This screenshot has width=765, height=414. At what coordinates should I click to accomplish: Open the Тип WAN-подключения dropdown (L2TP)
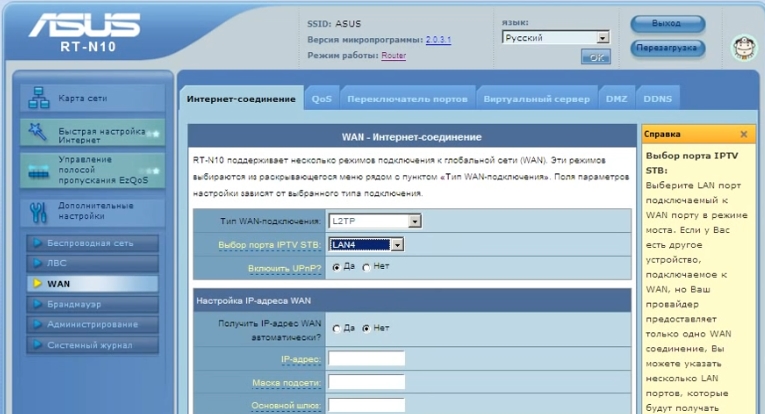tap(375, 221)
